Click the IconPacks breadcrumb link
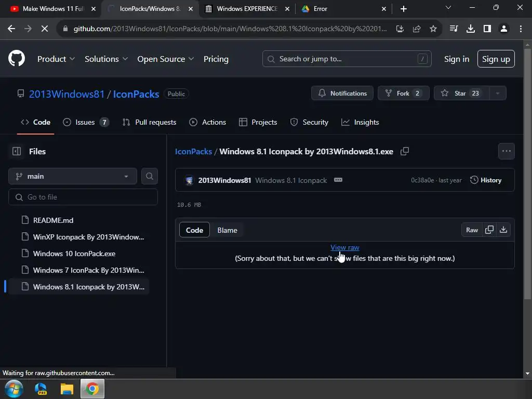 [193, 151]
